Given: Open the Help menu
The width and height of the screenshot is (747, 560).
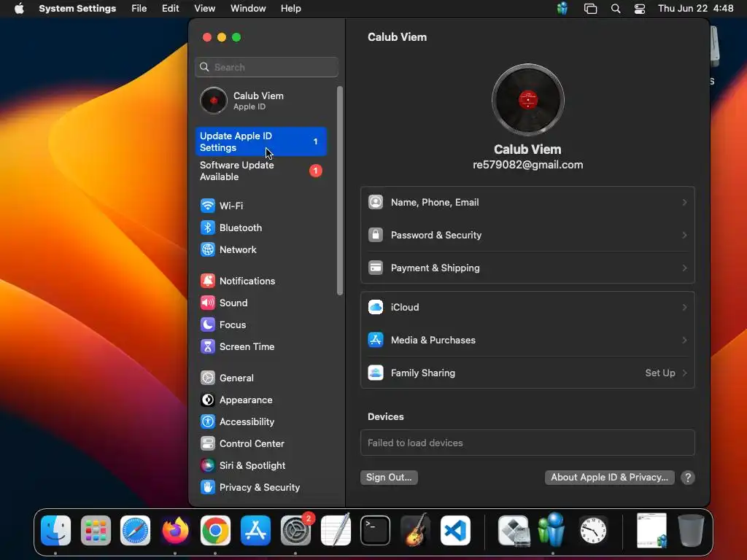Looking at the screenshot, I should [x=290, y=9].
